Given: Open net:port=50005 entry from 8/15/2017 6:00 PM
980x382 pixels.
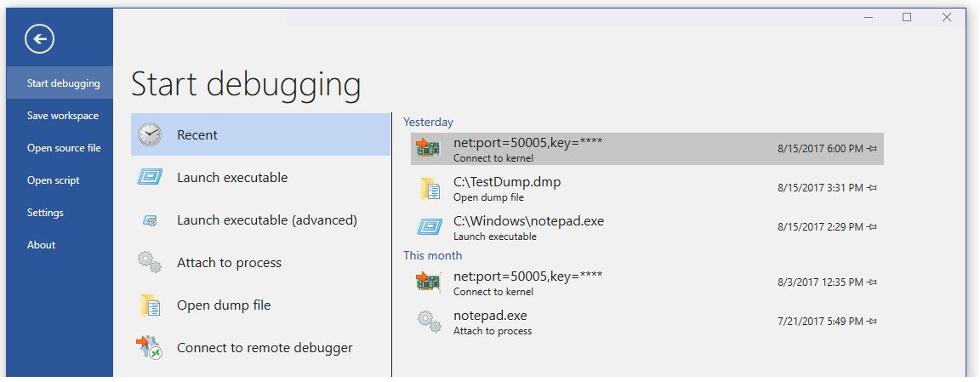Looking at the screenshot, I should (x=647, y=149).
